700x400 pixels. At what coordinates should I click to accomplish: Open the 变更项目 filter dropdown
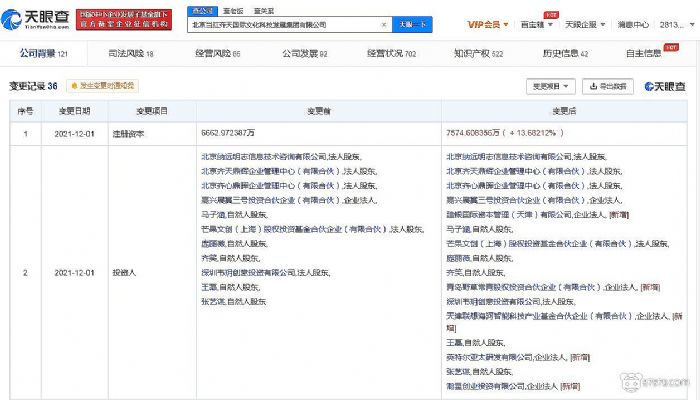(550, 86)
